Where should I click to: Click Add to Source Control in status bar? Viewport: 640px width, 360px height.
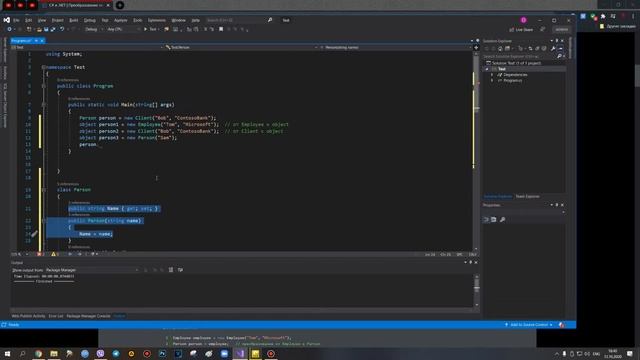coord(529,325)
